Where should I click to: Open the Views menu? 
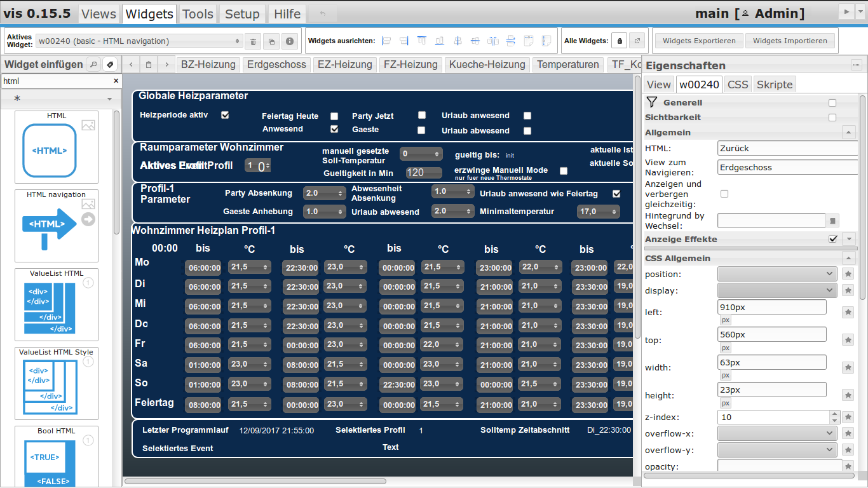(99, 13)
